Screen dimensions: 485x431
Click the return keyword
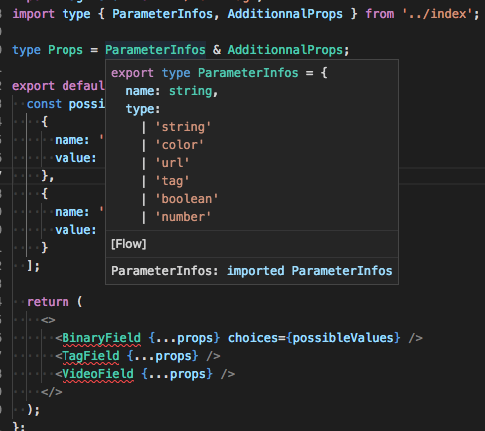click(x=48, y=302)
